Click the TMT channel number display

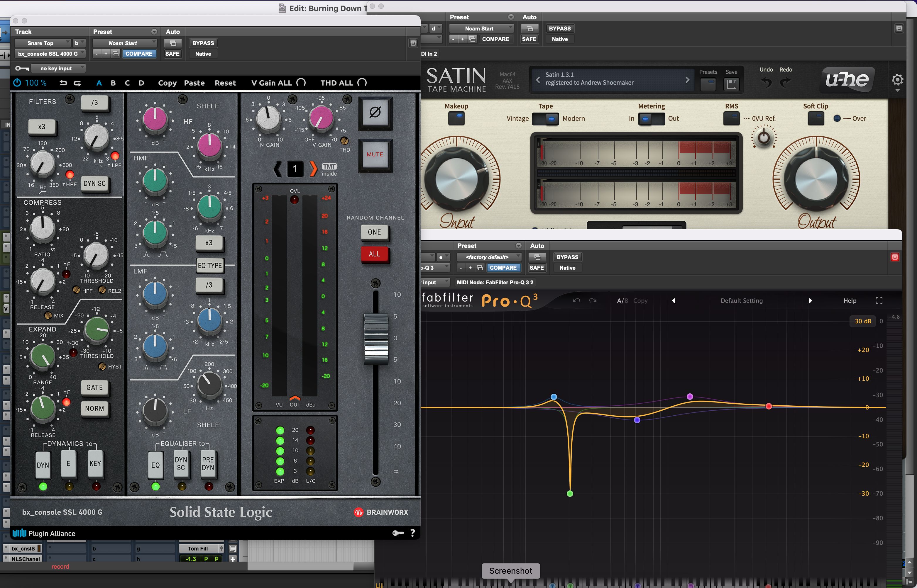click(295, 169)
